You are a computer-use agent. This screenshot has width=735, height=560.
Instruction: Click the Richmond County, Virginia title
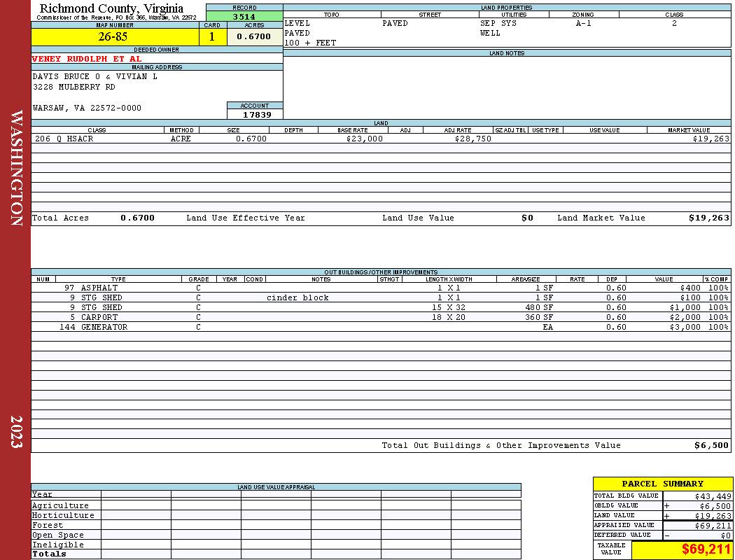coord(111,8)
